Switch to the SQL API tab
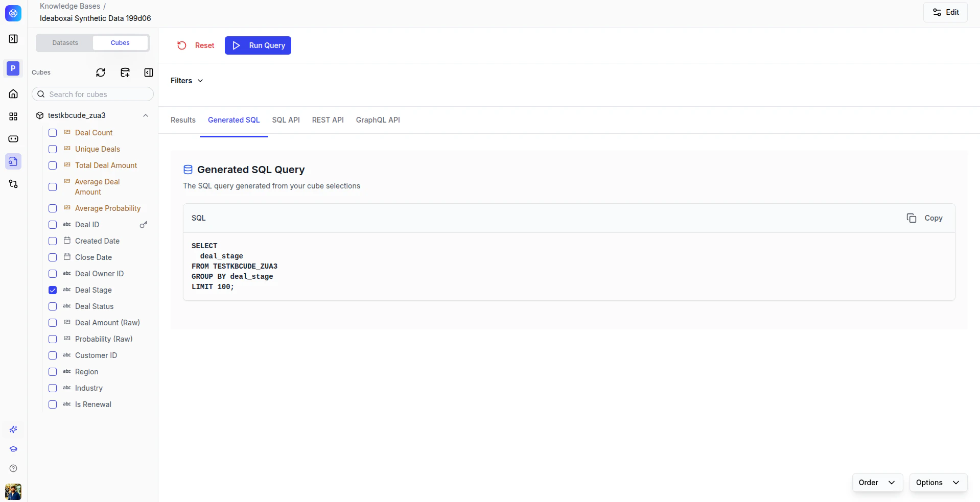The image size is (980, 502). pos(286,120)
